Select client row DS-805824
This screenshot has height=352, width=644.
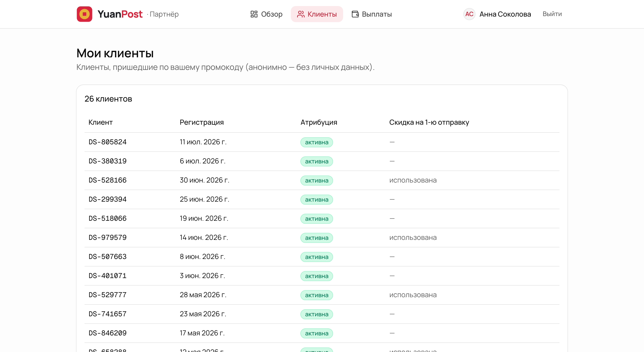322,142
